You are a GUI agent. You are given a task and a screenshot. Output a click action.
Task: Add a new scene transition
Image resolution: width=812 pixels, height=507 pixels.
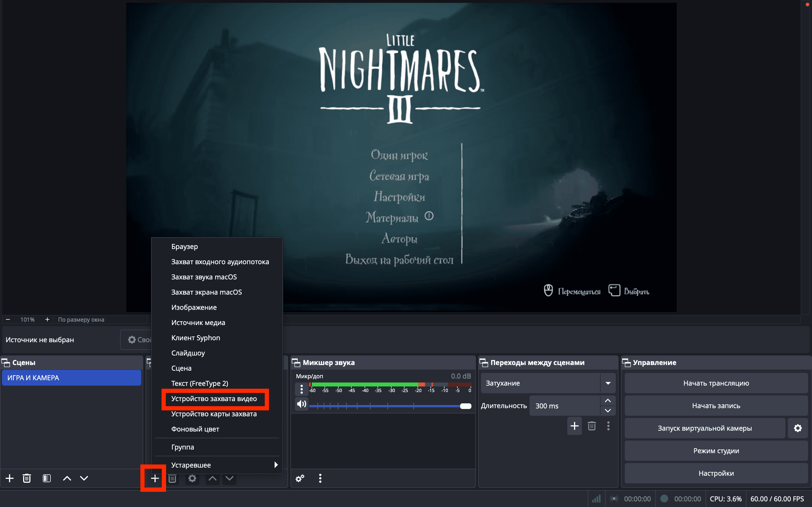(x=574, y=426)
